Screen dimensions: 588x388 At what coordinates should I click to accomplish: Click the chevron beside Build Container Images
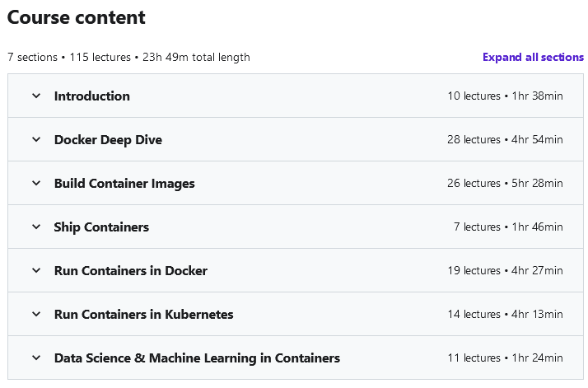(36, 183)
